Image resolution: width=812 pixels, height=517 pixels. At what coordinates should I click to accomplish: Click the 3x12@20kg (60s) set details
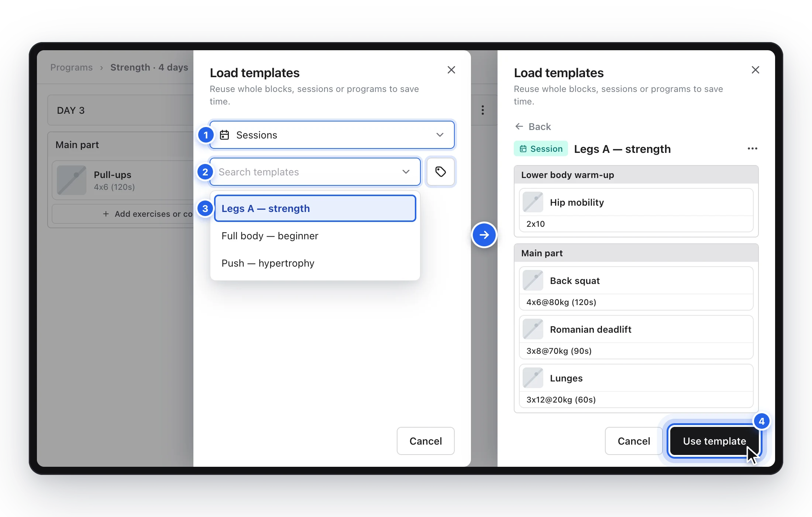tap(561, 400)
